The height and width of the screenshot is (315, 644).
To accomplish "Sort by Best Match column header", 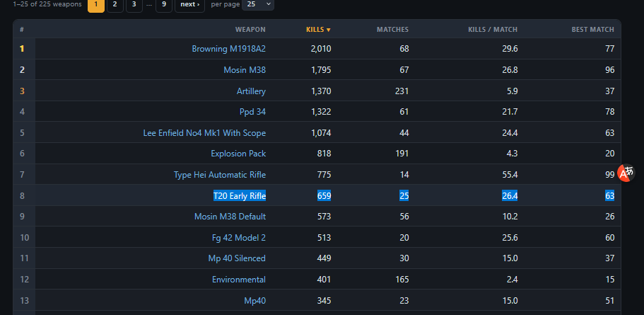I will [x=592, y=30].
